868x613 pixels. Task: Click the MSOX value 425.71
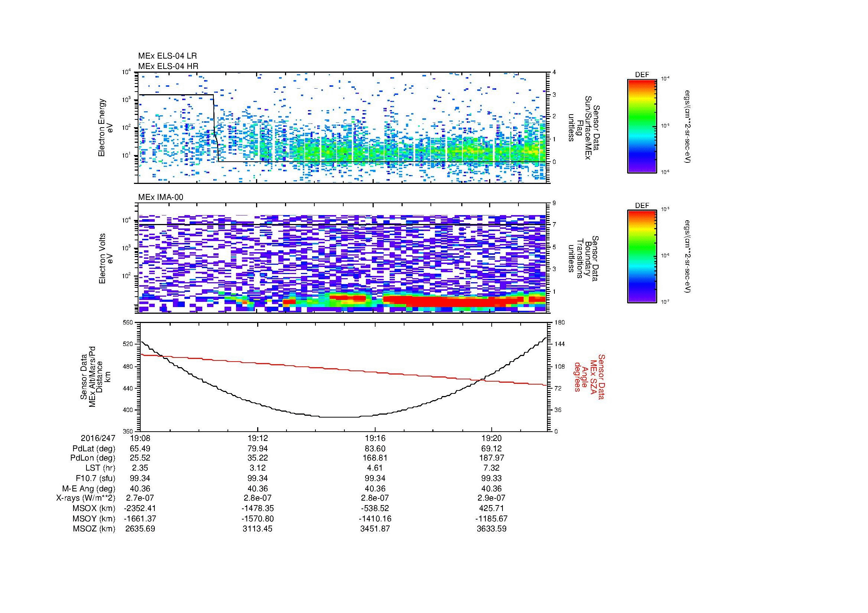click(x=491, y=508)
